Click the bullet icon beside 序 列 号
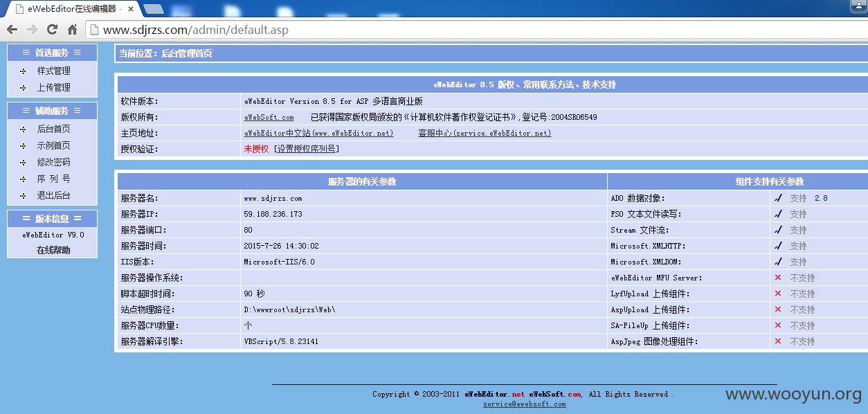Viewport: 868px width, 414px height. pyautogui.click(x=23, y=179)
